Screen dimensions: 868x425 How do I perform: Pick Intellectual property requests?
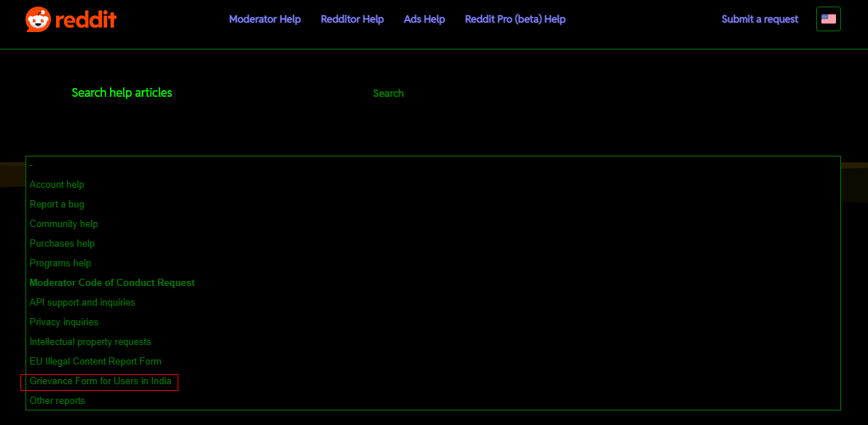[433, 342]
